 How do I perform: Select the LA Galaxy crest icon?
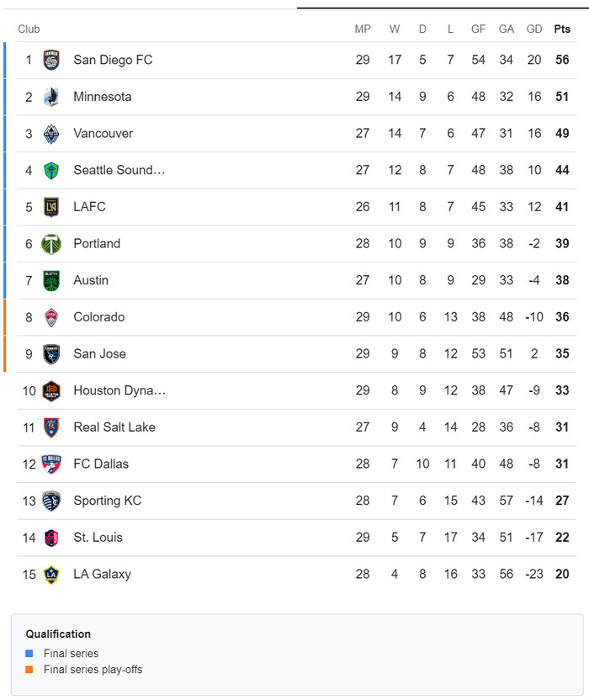pyautogui.click(x=51, y=575)
